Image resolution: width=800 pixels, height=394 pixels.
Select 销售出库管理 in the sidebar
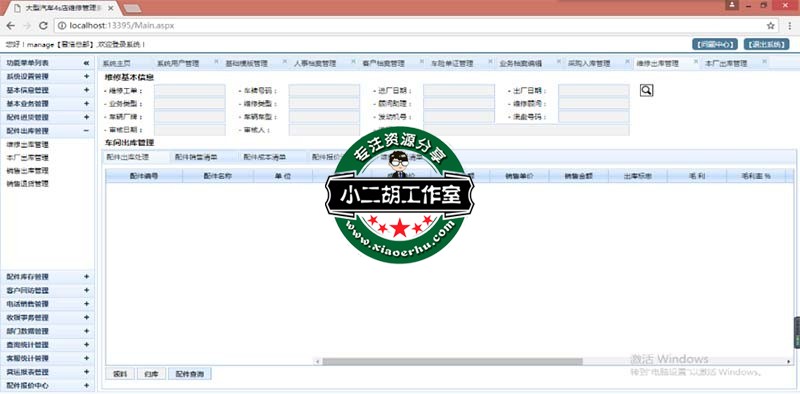(28, 170)
